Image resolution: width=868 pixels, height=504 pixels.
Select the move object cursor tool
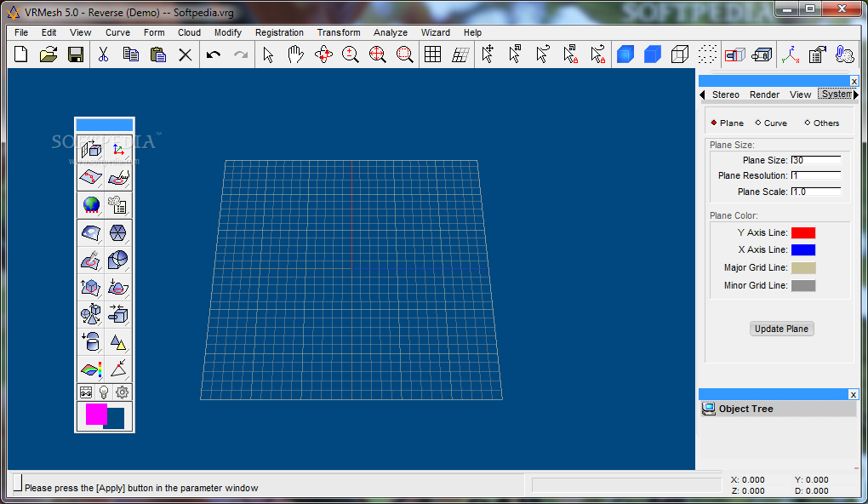[488, 54]
